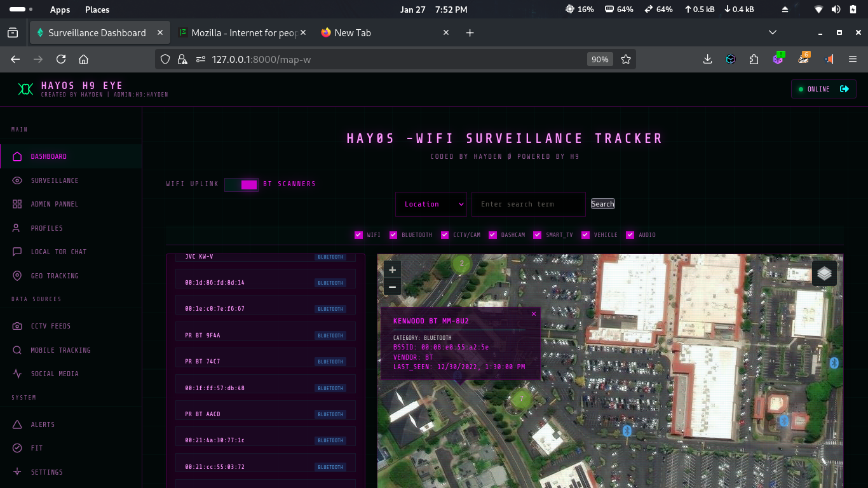
Task: Click the FIT check-circle icon
Action: click(x=17, y=448)
